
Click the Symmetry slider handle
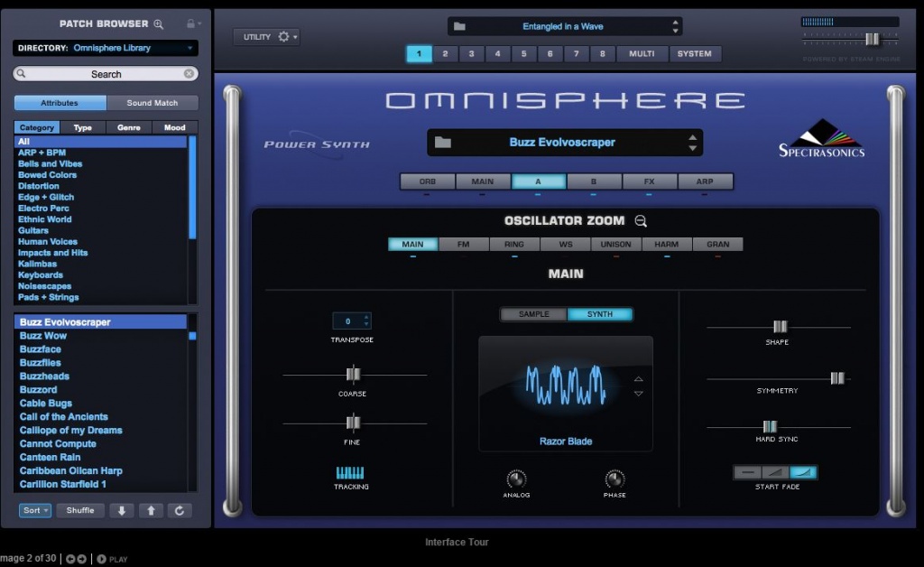click(x=837, y=378)
